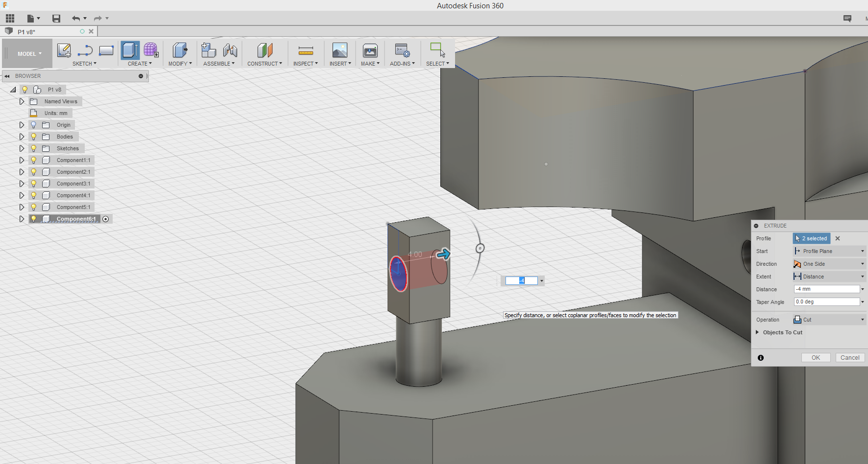
Task: Toggle visibility of Component5:1
Action: 34,207
